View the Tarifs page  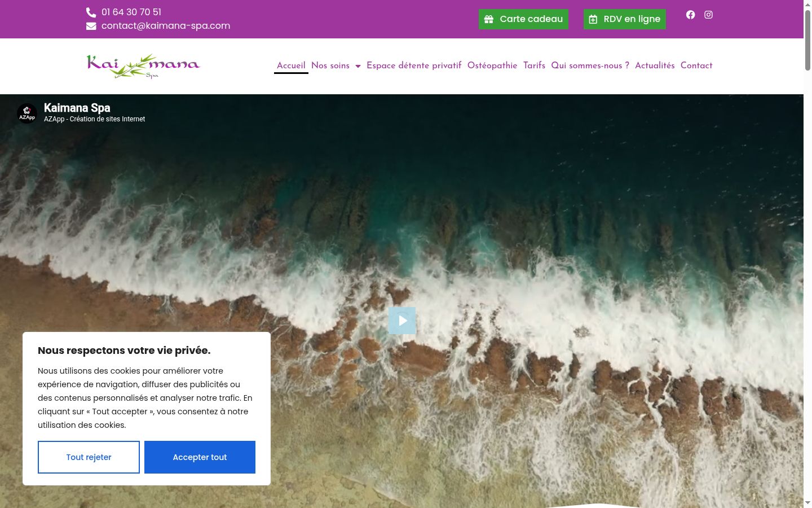click(534, 65)
